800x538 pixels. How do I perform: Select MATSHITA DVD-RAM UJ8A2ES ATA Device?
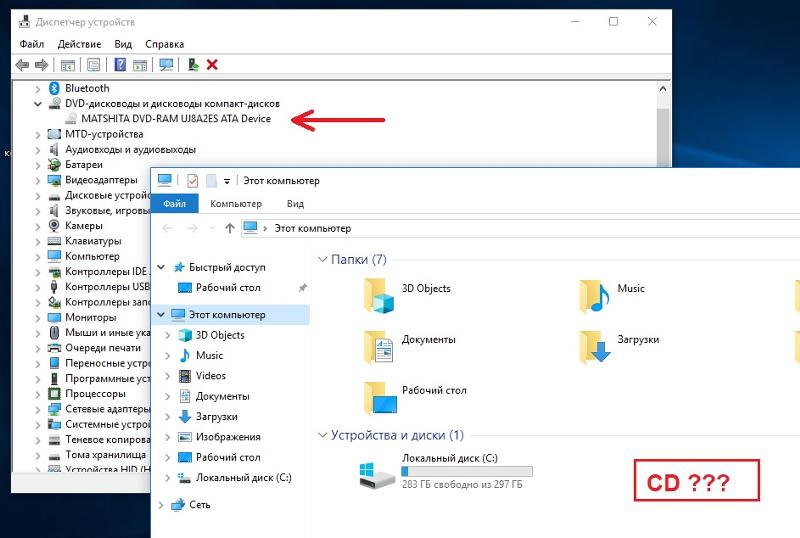tap(176, 118)
